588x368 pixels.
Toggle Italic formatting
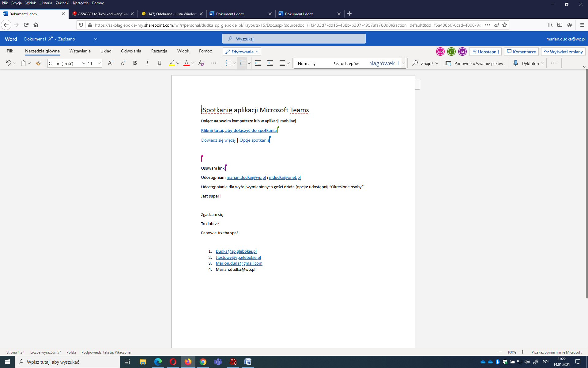(147, 63)
